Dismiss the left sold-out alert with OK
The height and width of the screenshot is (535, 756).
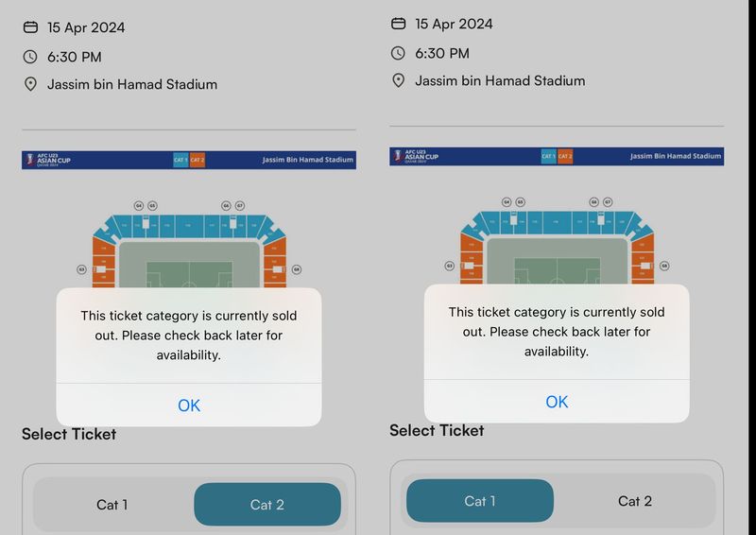(189, 406)
